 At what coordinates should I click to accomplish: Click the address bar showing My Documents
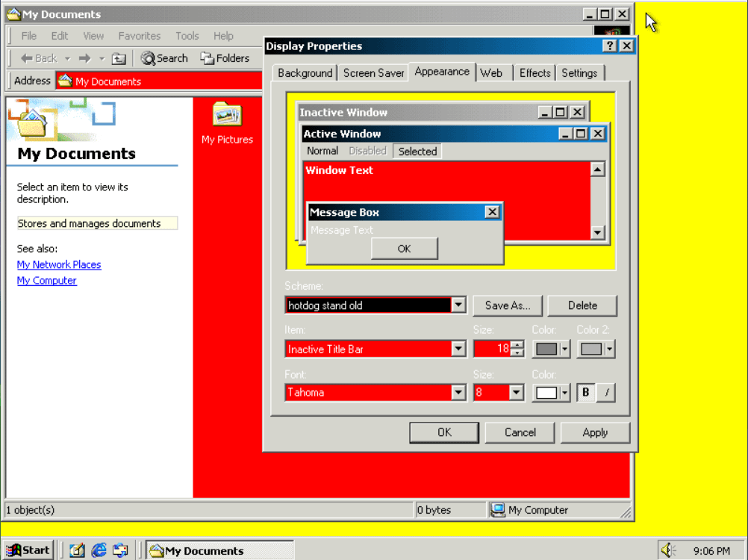[x=160, y=81]
